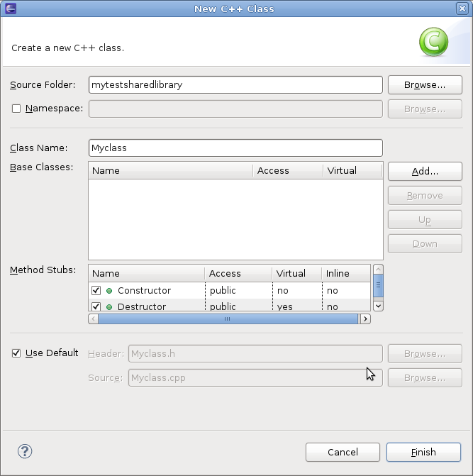The width and height of the screenshot is (473, 476).
Task: Close the New C++ Class dialog
Action: 462,9
